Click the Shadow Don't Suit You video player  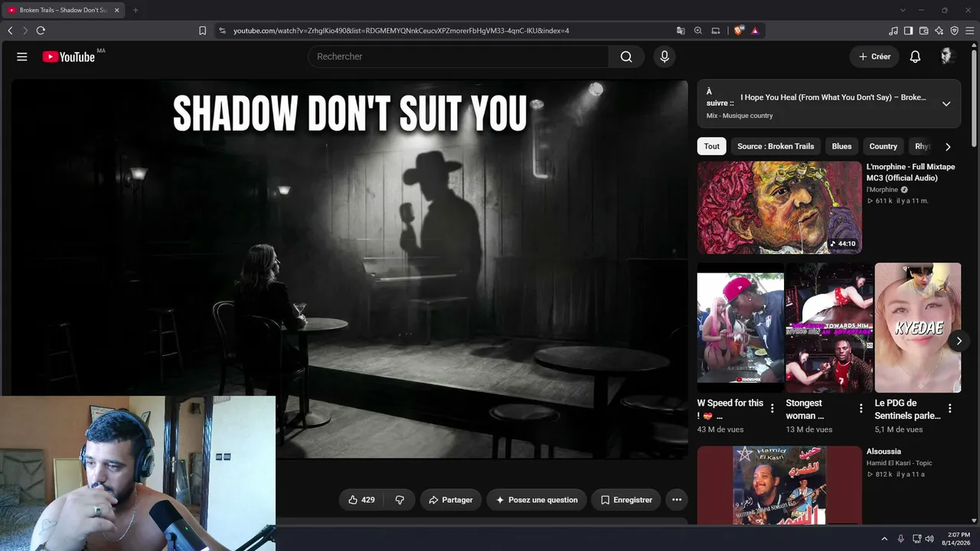349,269
